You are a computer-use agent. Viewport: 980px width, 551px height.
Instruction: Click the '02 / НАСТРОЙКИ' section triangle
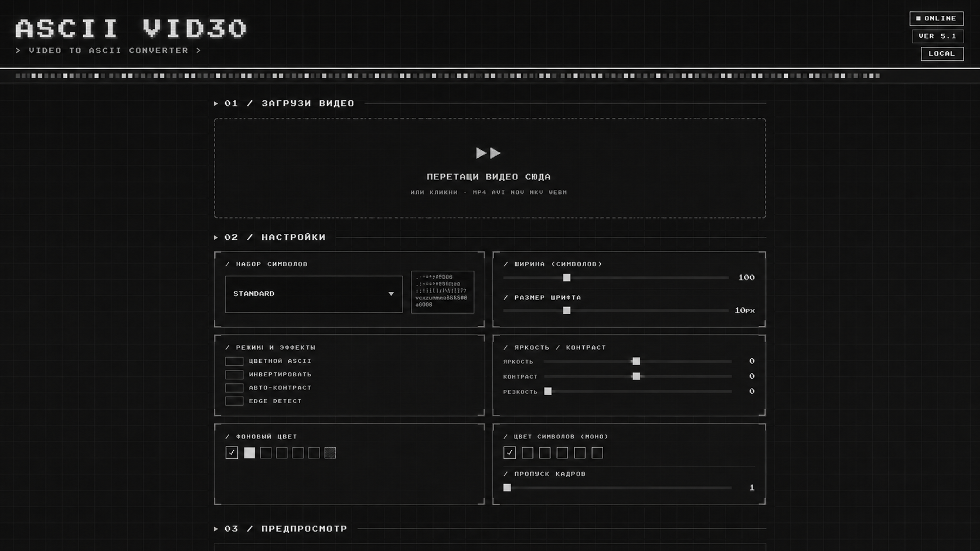click(216, 237)
